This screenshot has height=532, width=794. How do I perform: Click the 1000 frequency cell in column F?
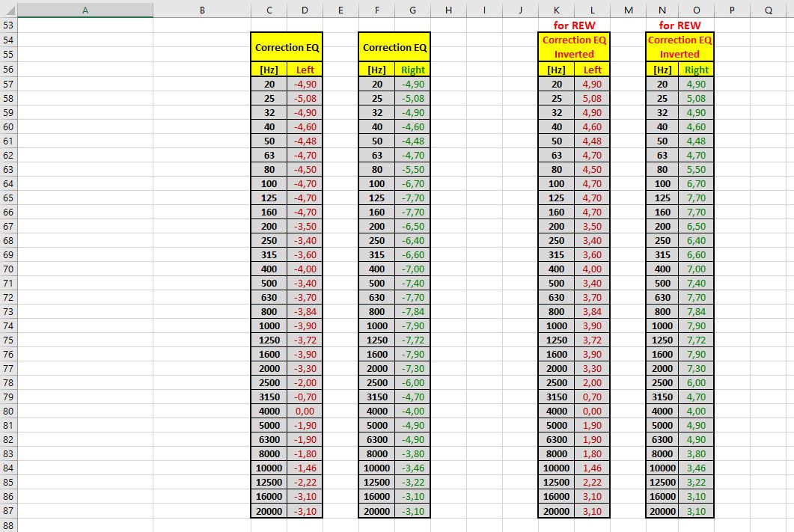[x=376, y=326]
